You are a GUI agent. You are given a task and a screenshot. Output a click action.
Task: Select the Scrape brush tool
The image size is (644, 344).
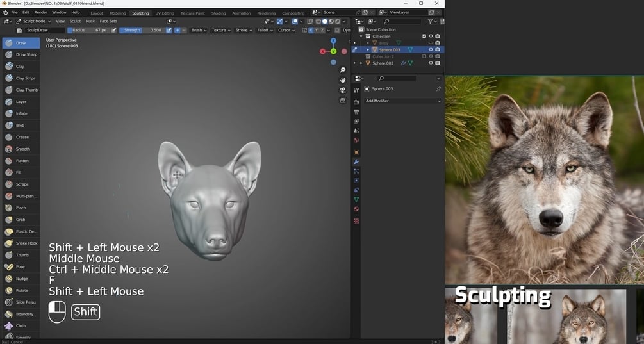[21, 184]
